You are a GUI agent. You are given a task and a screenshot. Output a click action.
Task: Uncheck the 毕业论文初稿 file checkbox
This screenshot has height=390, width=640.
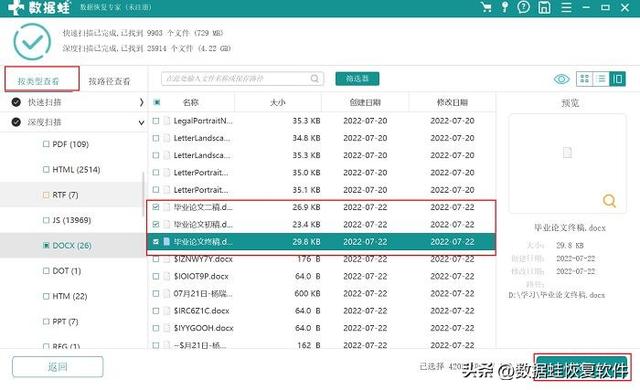[x=156, y=224]
